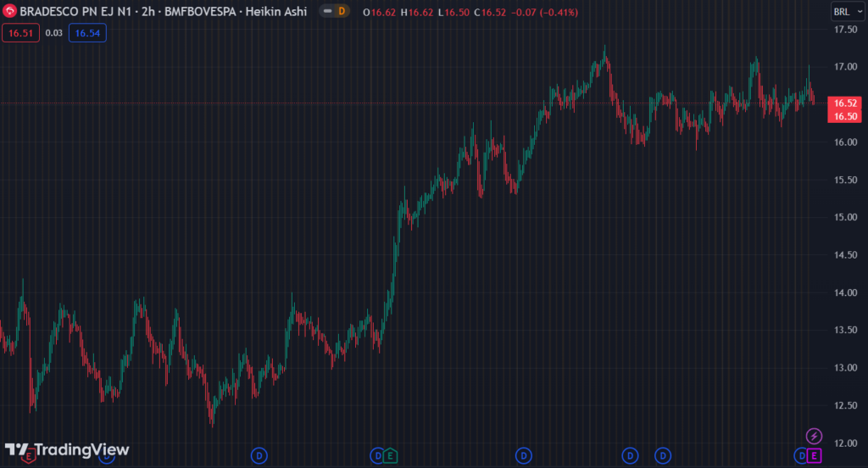The height and width of the screenshot is (468, 868).
Task: Click the 17.00 price axis label
Action: click(x=845, y=67)
